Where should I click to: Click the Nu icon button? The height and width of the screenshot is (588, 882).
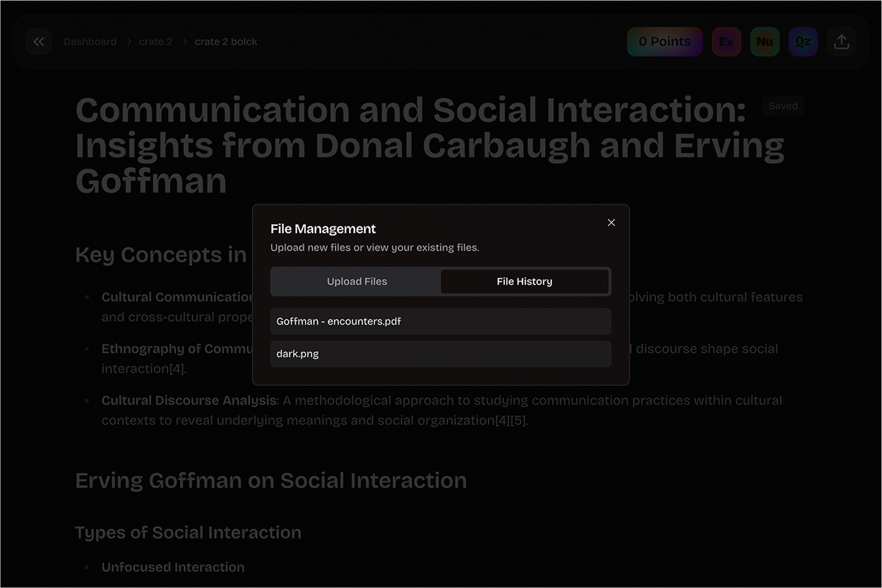pyautogui.click(x=765, y=42)
